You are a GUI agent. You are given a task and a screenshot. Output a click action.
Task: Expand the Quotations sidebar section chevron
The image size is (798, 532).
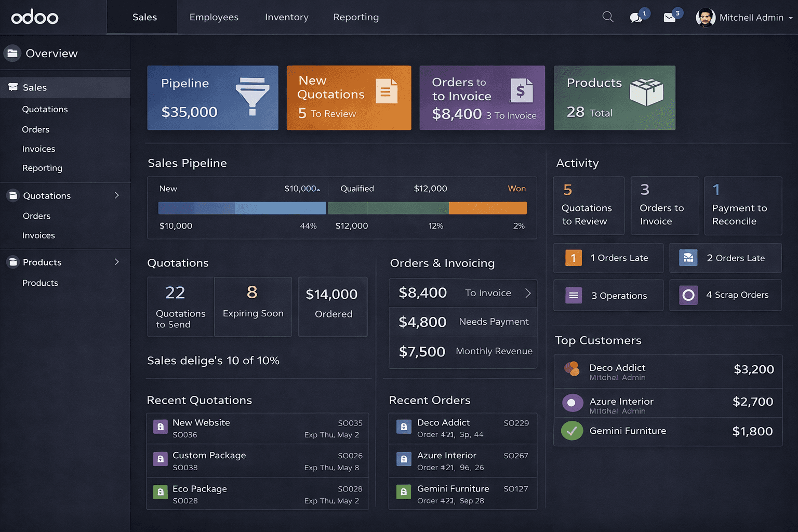[x=117, y=195]
